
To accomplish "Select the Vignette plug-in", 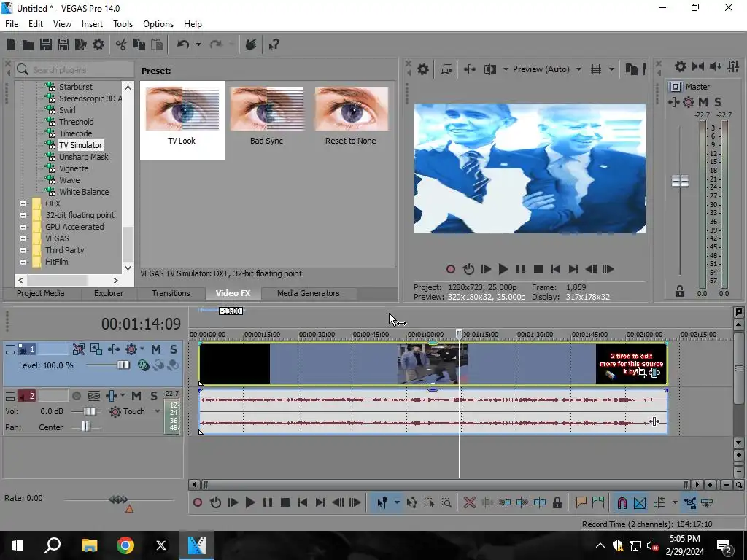I will pos(74,168).
